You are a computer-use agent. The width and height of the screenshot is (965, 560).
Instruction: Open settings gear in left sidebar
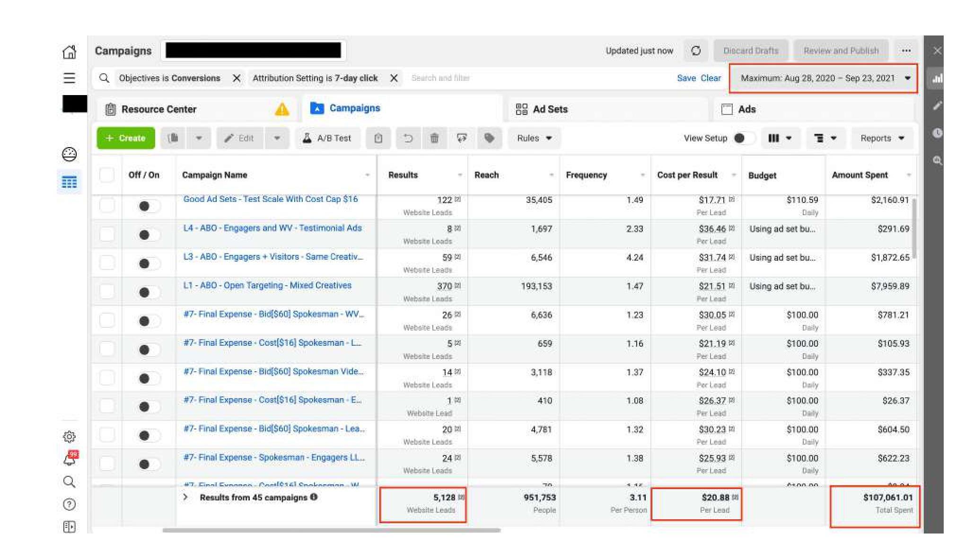(70, 436)
